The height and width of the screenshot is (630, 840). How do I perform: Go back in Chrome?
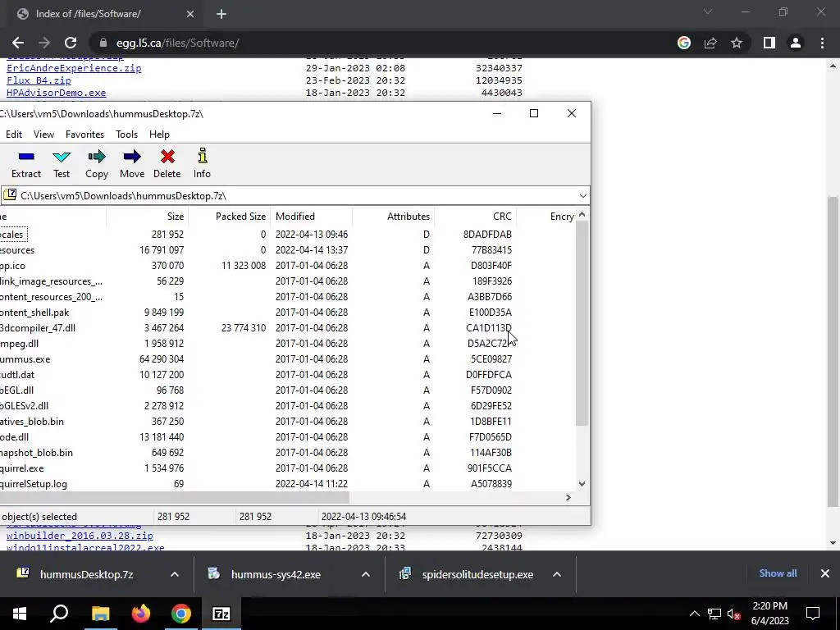(18, 43)
